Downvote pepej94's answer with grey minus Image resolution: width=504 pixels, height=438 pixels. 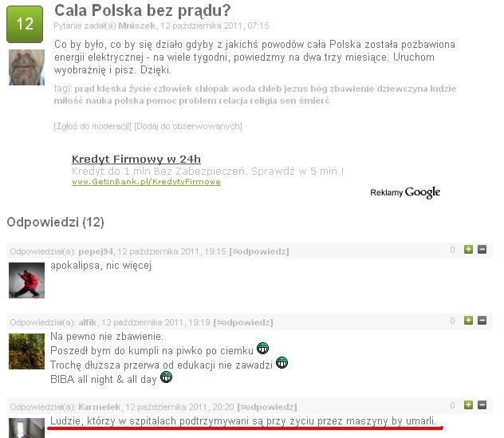482,249
